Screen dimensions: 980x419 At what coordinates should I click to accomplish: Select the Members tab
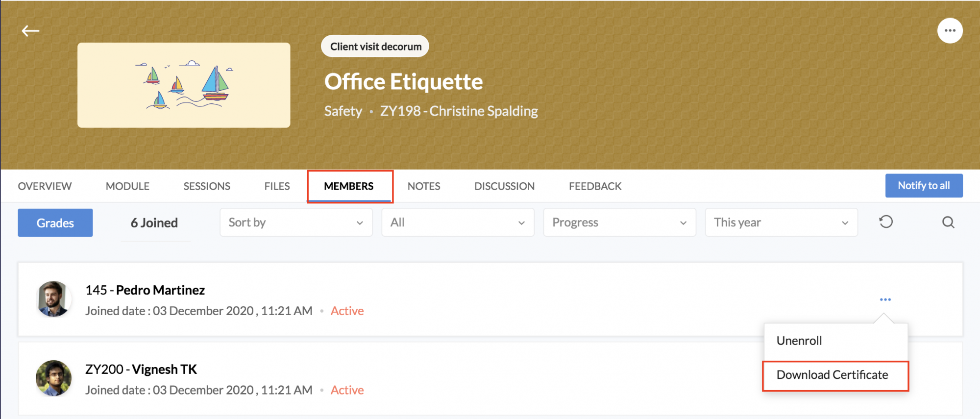(x=349, y=186)
